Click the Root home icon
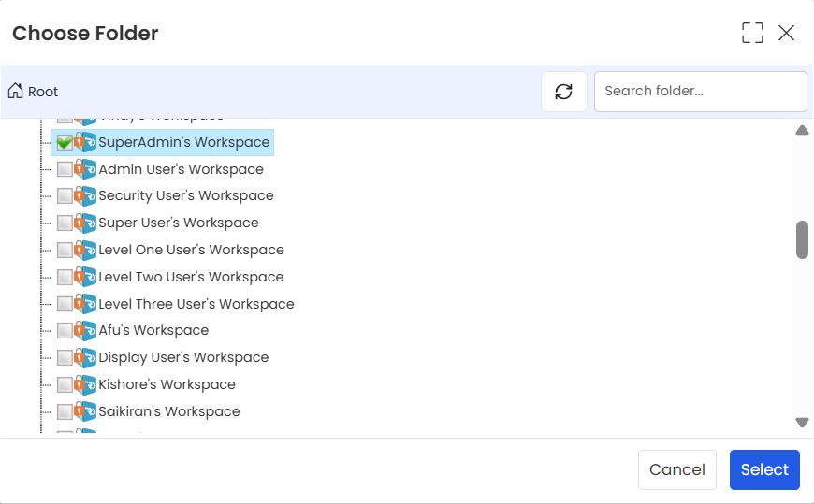The height and width of the screenshot is (504, 814). pyautogui.click(x=16, y=91)
